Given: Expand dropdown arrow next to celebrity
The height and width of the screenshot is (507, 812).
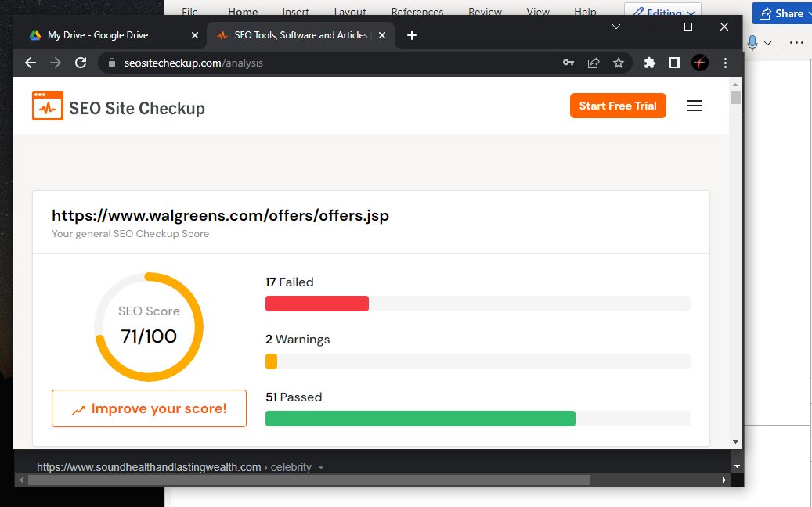Looking at the screenshot, I should tap(321, 467).
